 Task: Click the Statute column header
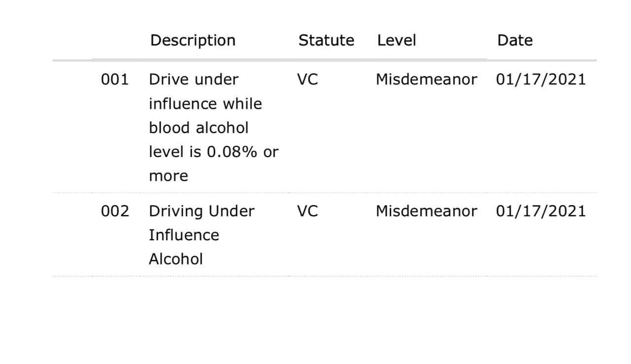326,40
